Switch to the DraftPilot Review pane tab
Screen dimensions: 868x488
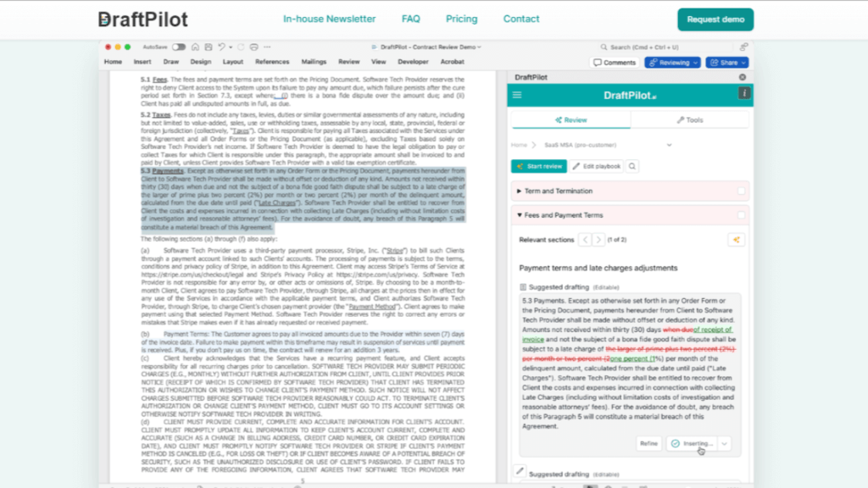pyautogui.click(x=571, y=120)
